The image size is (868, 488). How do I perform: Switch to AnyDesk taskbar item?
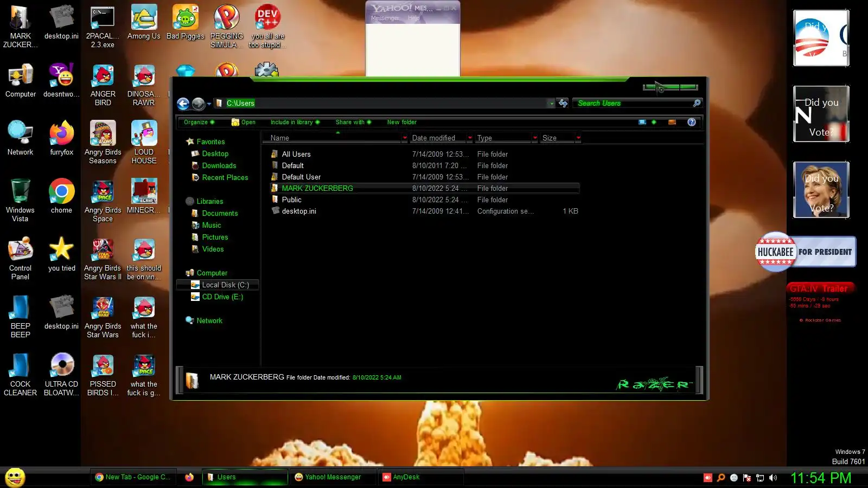[422, 477]
